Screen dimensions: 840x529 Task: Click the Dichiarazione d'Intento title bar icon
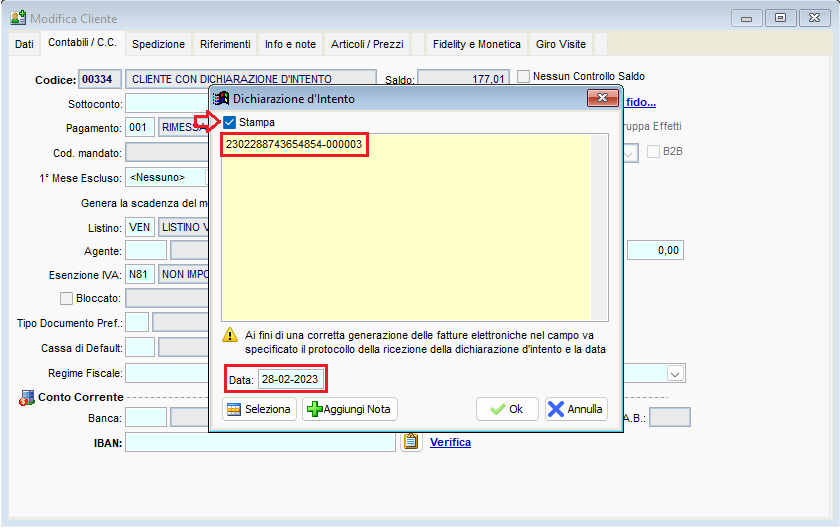pyautogui.click(x=221, y=98)
